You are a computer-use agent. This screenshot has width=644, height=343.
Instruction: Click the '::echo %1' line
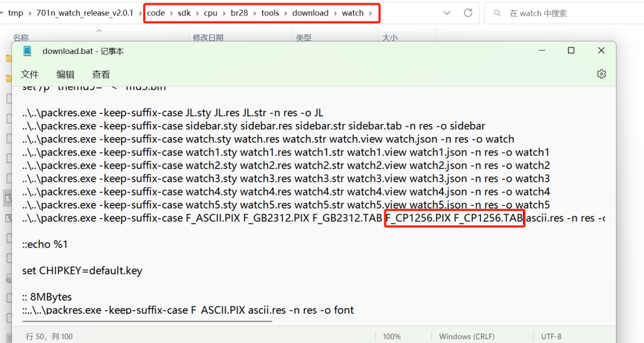tap(45, 244)
